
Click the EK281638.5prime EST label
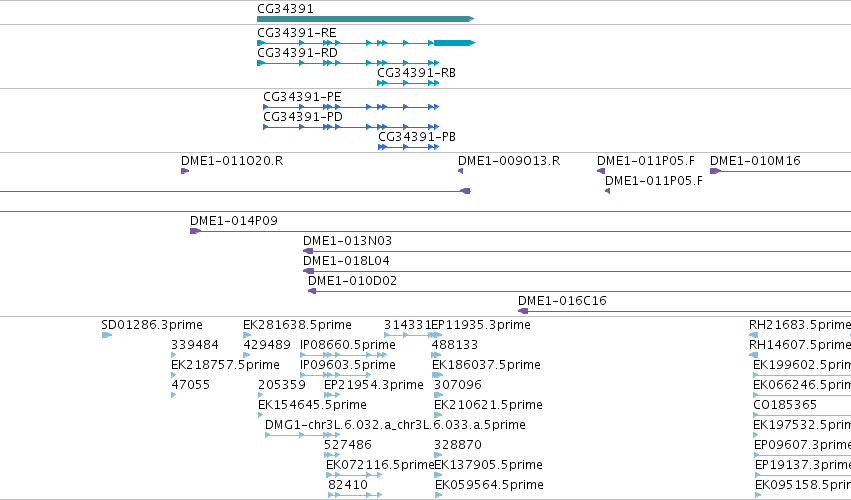297,325
